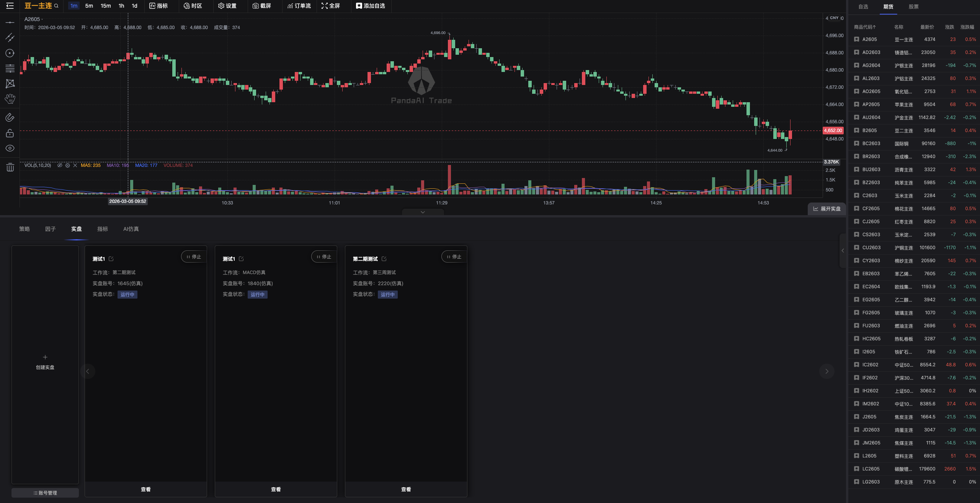Switch to the 因子 tab
The image size is (980, 503).
coord(51,229)
